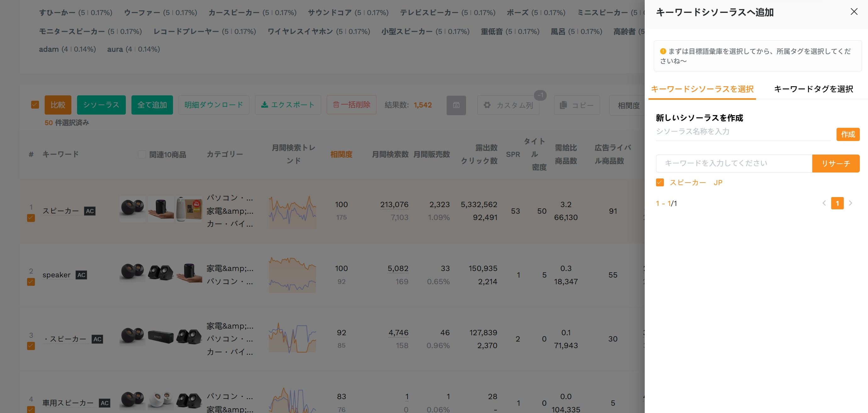Uncheck the row 2 speaker checkbox

(x=31, y=282)
